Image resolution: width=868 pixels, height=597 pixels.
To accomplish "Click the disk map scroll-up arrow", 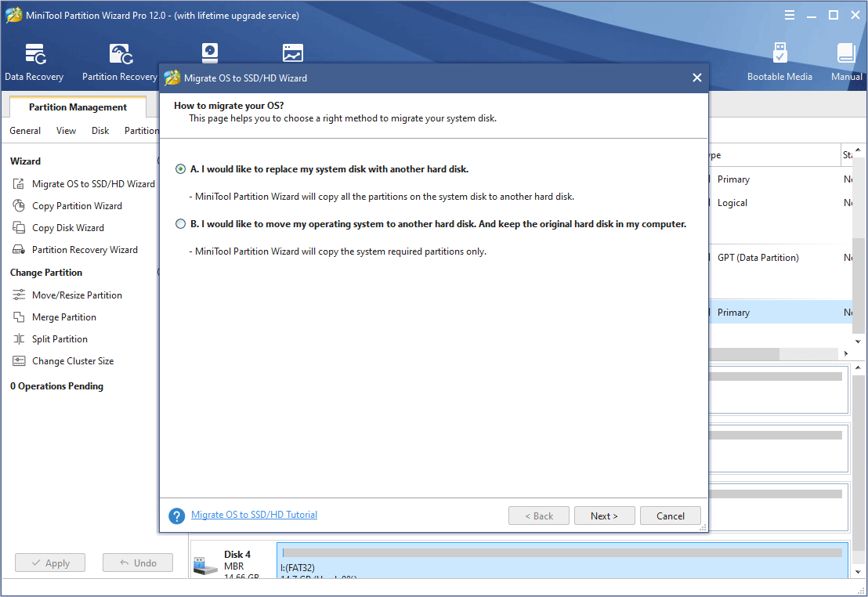I will coord(858,367).
